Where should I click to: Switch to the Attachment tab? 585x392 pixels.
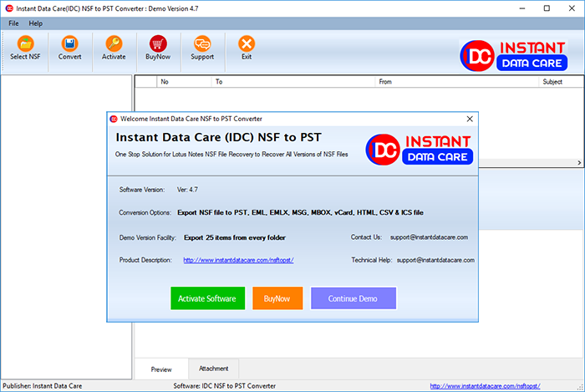(x=214, y=369)
